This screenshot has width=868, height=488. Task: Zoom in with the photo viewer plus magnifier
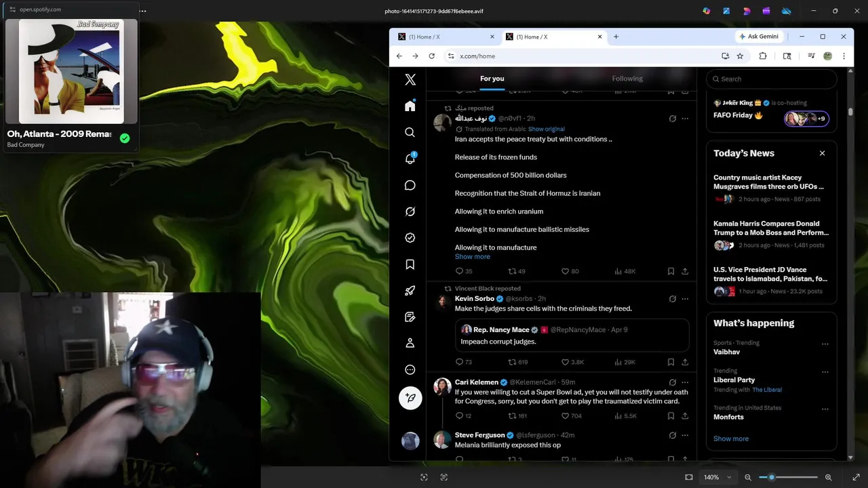(829, 477)
